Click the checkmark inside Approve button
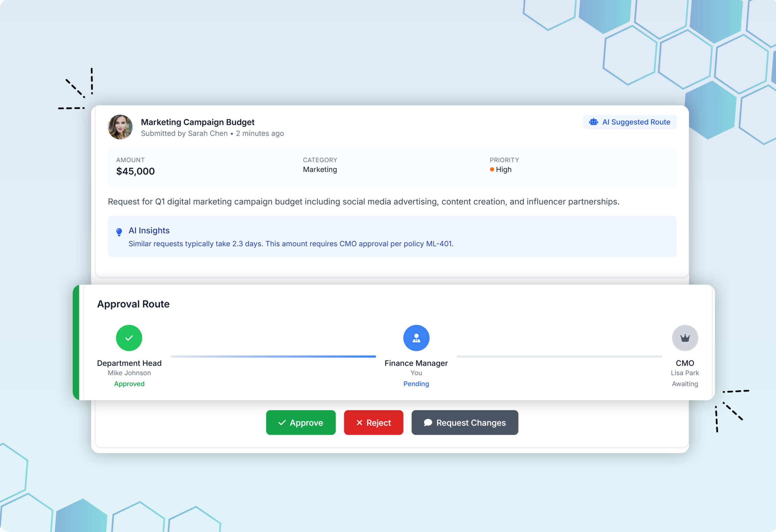 pos(282,423)
